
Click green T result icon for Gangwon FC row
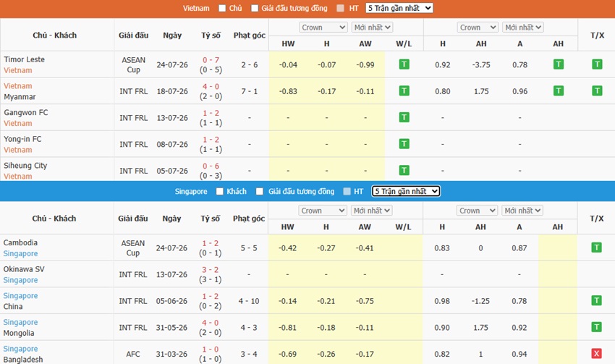[x=404, y=117]
